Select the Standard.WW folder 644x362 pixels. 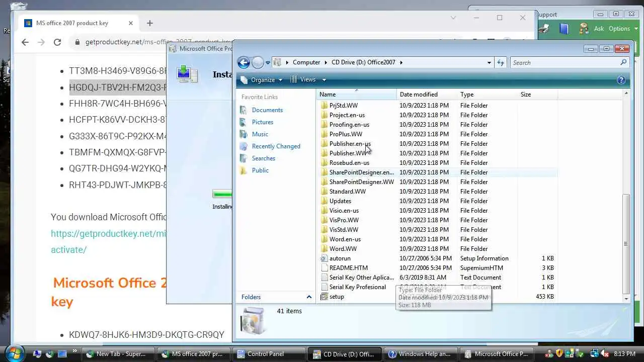coord(347,192)
